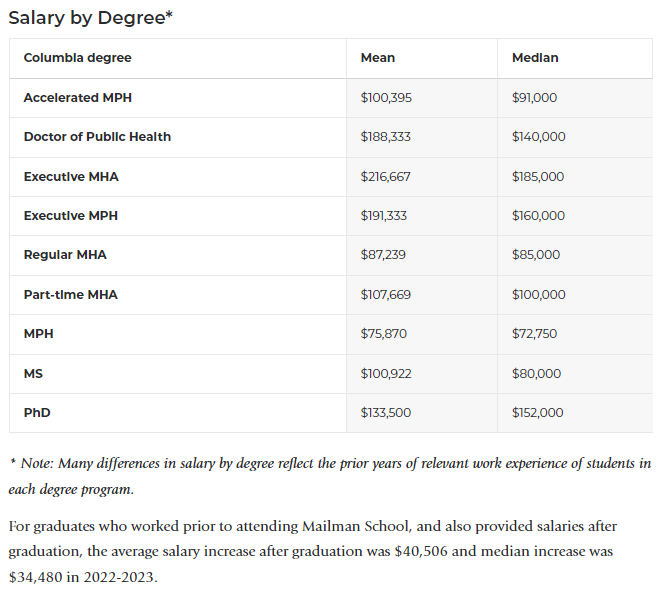Click the "Columbia degree" column header

77,58
